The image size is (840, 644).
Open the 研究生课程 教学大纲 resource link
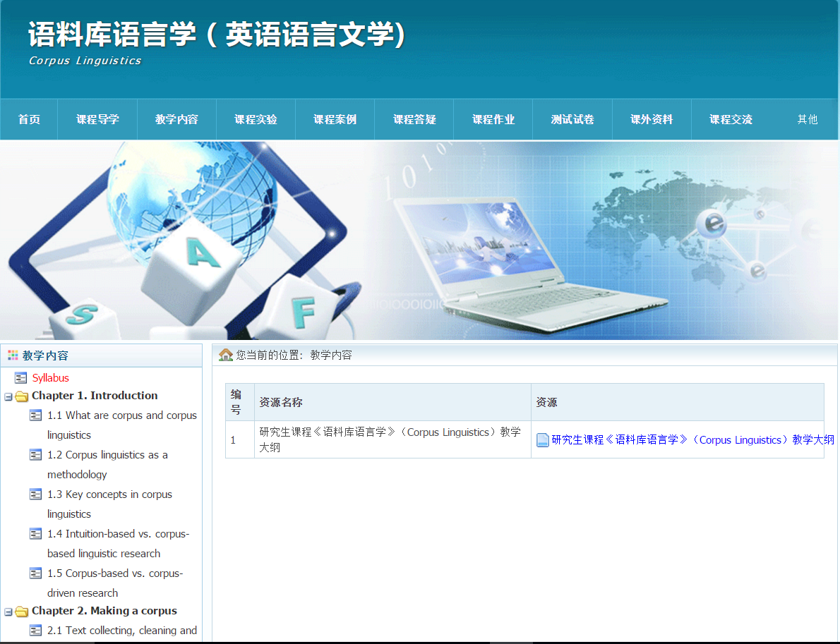tap(692, 440)
